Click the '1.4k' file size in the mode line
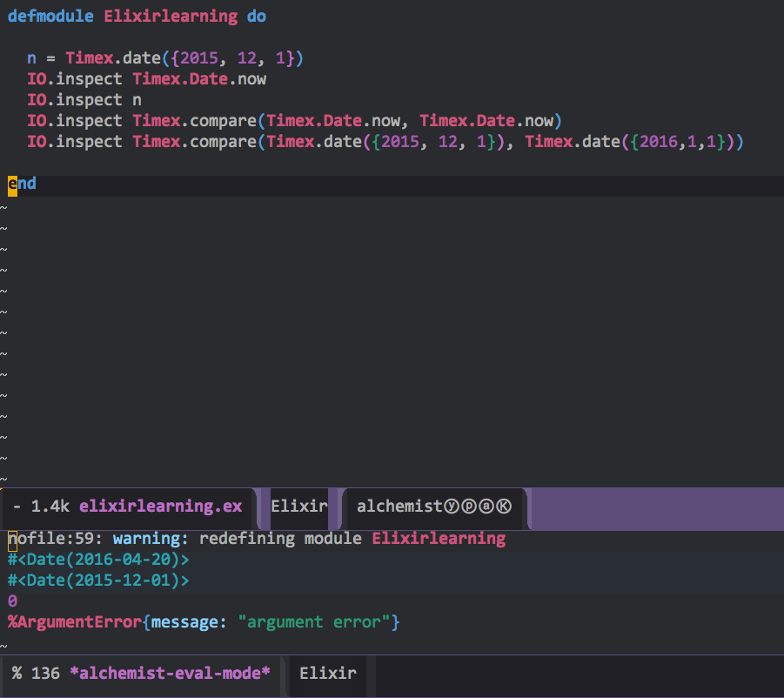 (50, 506)
